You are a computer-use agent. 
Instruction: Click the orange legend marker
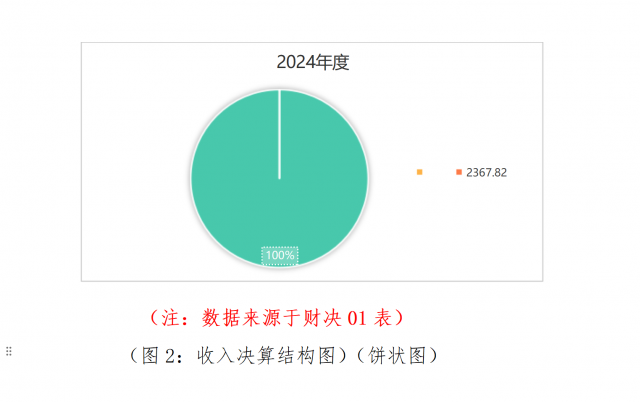(x=459, y=173)
